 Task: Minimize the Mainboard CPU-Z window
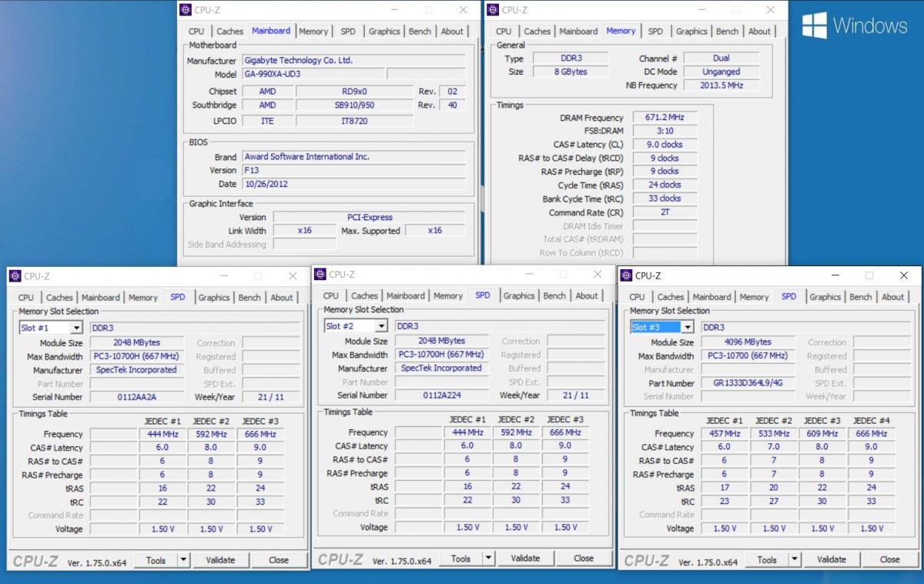tap(395, 10)
